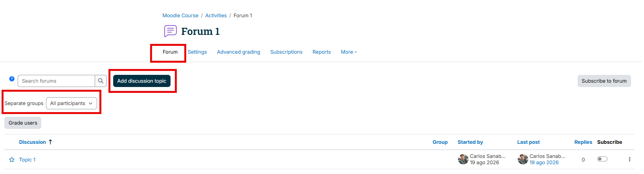Click the Forum 1 chat icon

(170, 31)
